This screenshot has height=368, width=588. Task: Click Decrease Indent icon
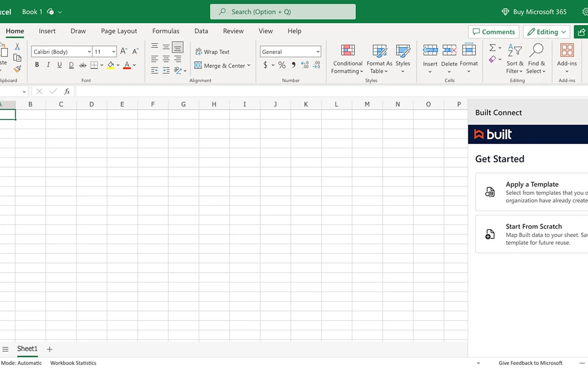155,70
